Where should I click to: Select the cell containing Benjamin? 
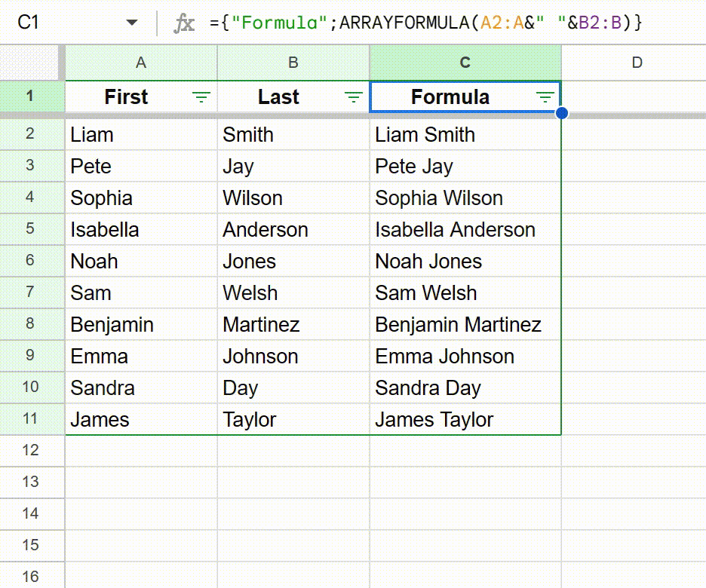(141, 324)
